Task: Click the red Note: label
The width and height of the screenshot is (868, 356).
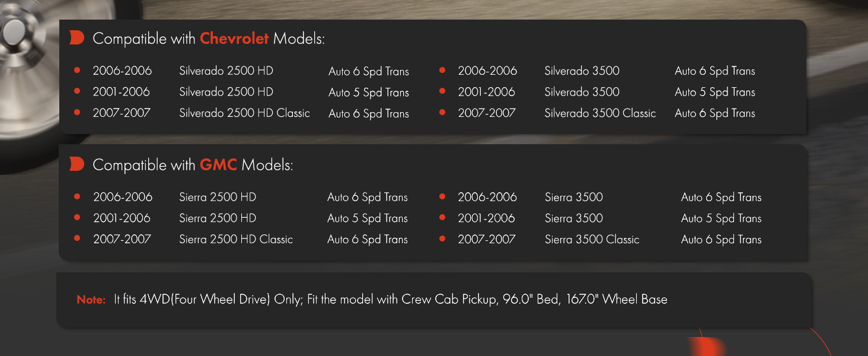Action: [91, 300]
